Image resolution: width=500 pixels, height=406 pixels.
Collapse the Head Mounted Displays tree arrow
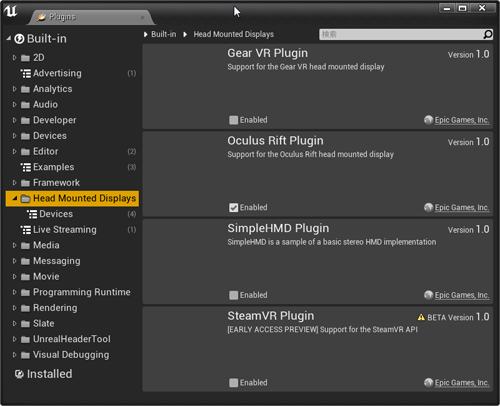(x=14, y=198)
